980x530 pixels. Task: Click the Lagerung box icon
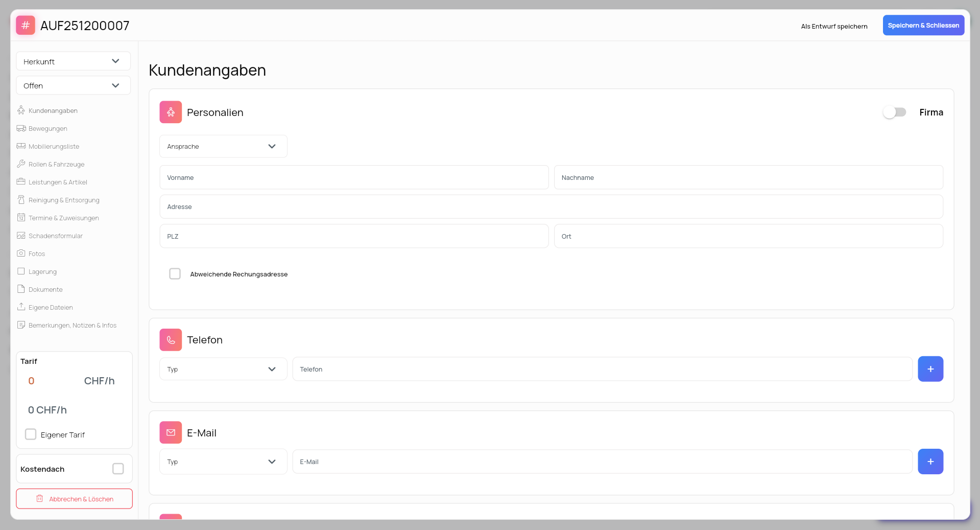pos(21,271)
